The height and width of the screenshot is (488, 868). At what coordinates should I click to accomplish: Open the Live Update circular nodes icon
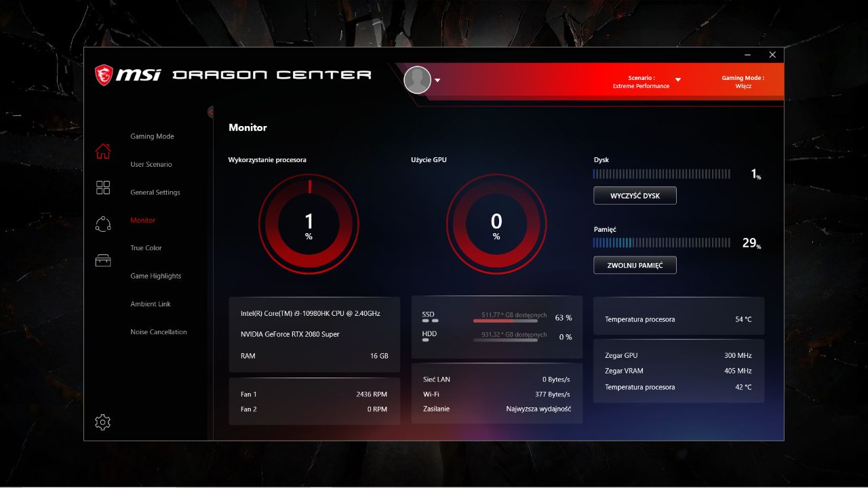[x=103, y=224]
